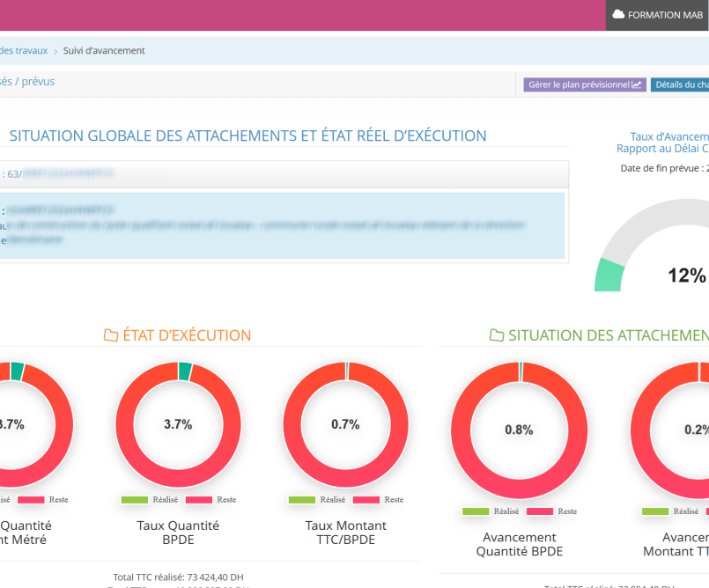Click the chart icon in Gérer le plan prévisionnel
The image size is (709, 588).
click(x=637, y=85)
